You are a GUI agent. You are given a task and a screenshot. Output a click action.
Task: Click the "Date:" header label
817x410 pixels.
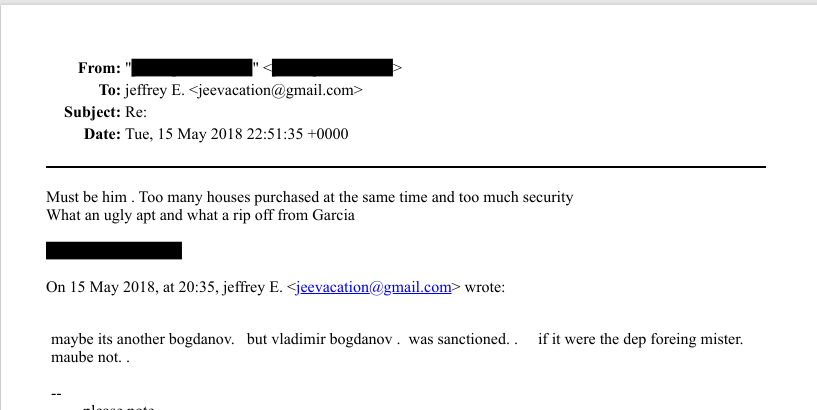click(x=103, y=134)
